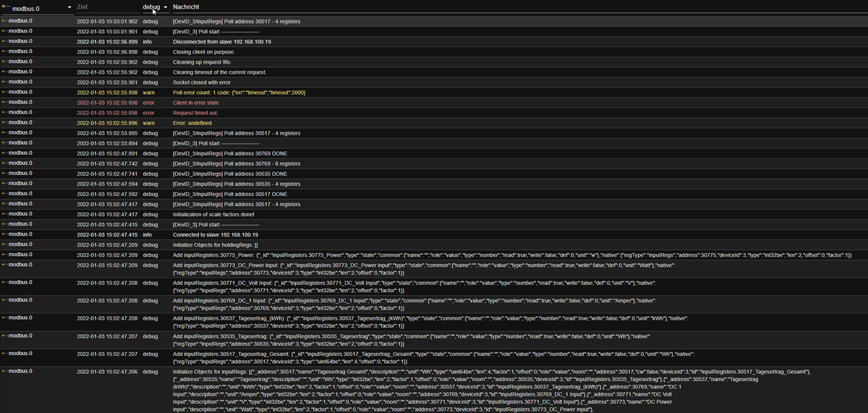This screenshot has width=868, height=413.
Task: Click timestamp 2022-01-03 15:02:53.895
Action: (107, 133)
